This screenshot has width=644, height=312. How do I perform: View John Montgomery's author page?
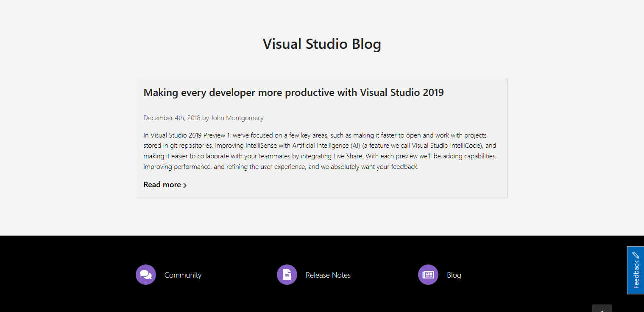pyautogui.click(x=237, y=118)
